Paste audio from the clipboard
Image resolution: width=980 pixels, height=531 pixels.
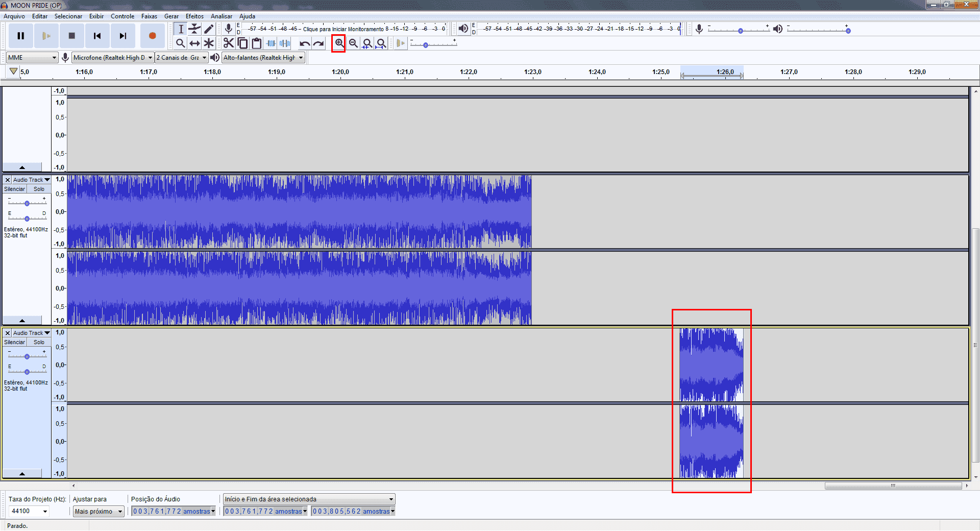coord(257,43)
